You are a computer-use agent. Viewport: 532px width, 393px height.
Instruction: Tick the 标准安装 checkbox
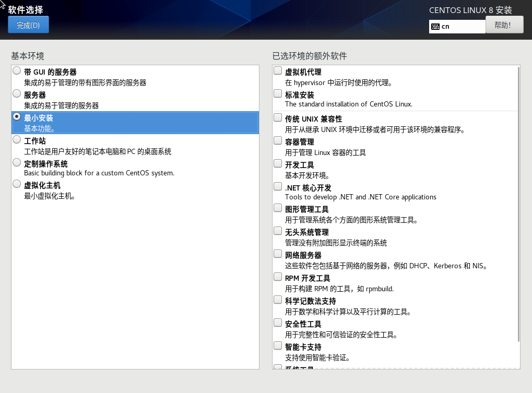278,93
